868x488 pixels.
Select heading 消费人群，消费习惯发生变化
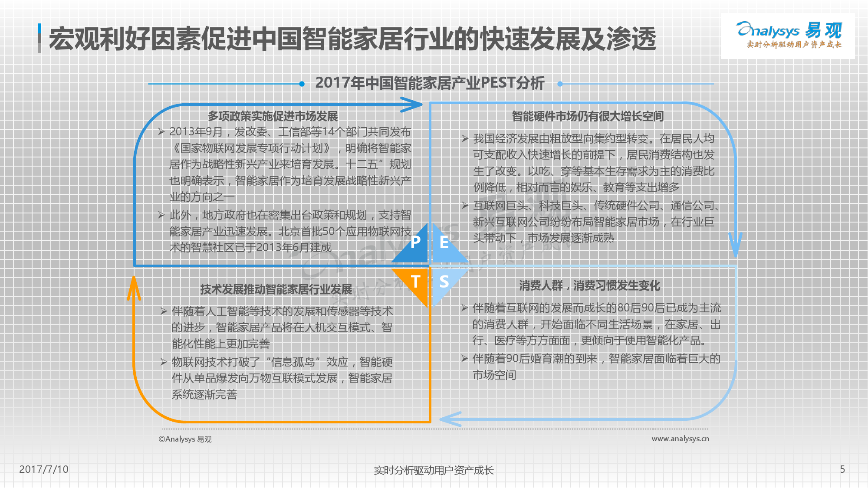tap(589, 285)
